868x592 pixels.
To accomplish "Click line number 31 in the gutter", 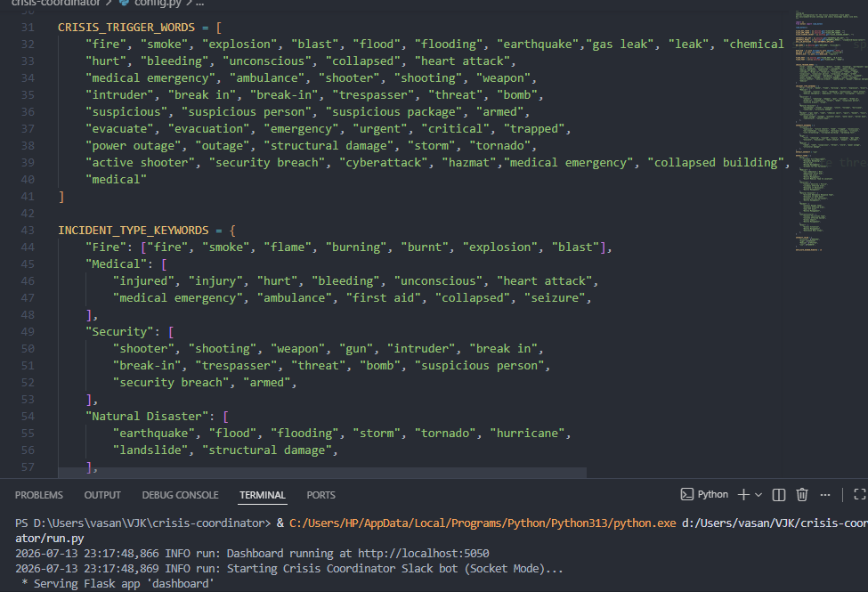I will click(x=28, y=27).
